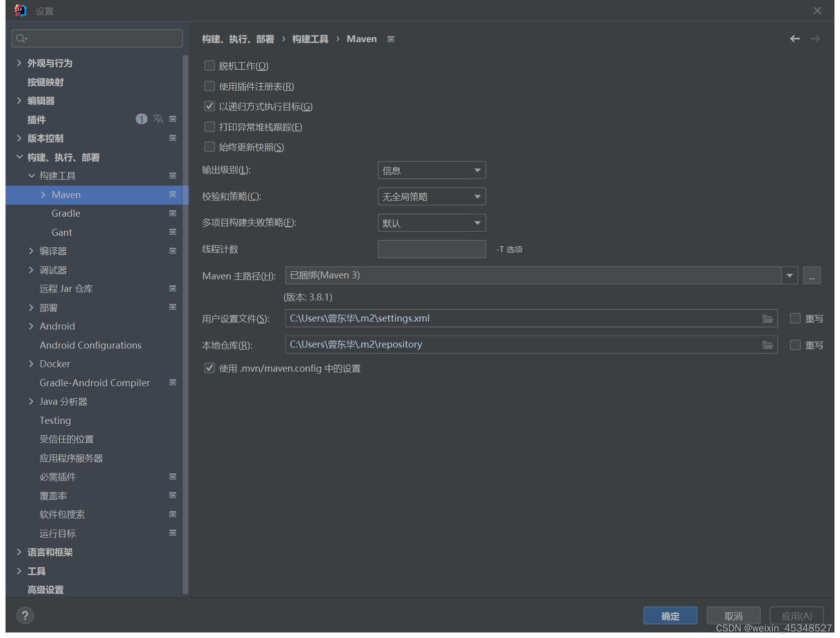Click the settings search field
Screen dimensions: 840x638
[x=97, y=39]
